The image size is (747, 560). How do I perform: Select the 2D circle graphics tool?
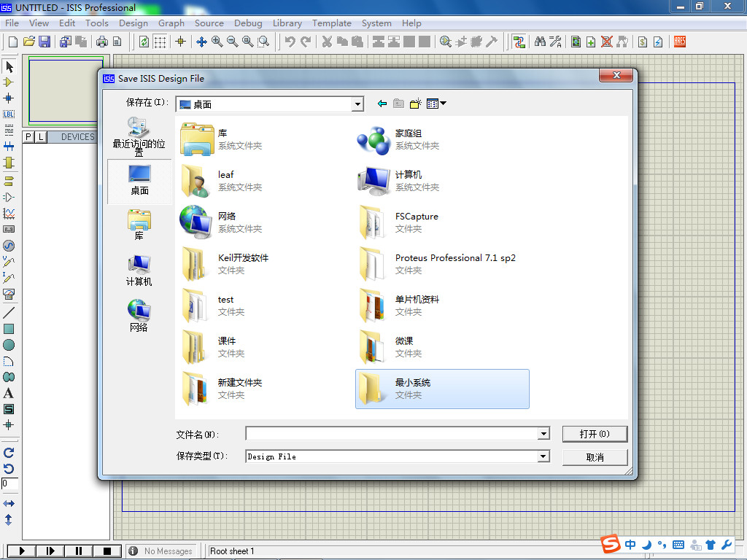9,345
